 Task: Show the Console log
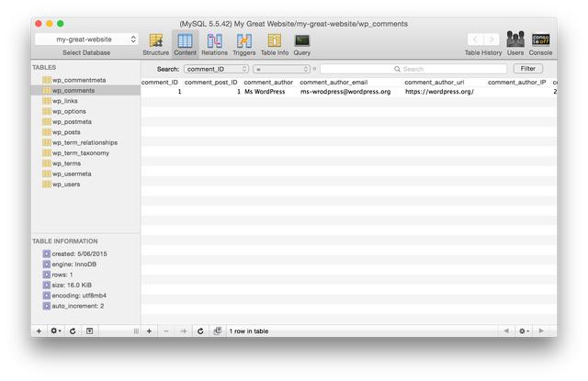(x=540, y=43)
